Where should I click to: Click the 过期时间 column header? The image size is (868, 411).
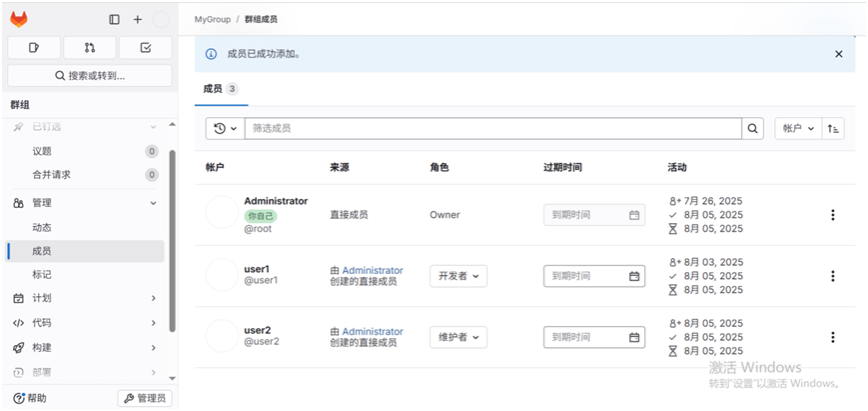click(x=562, y=167)
